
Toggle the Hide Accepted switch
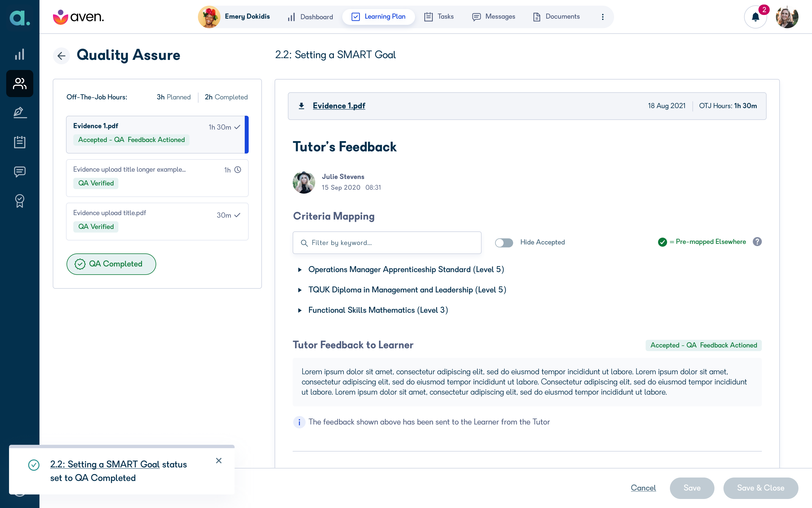(x=504, y=243)
